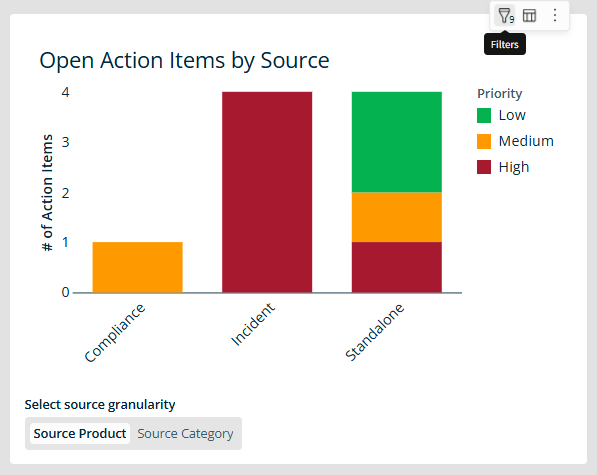Click the orange Compliance bar
The image size is (597, 475).
tap(137, 267)
